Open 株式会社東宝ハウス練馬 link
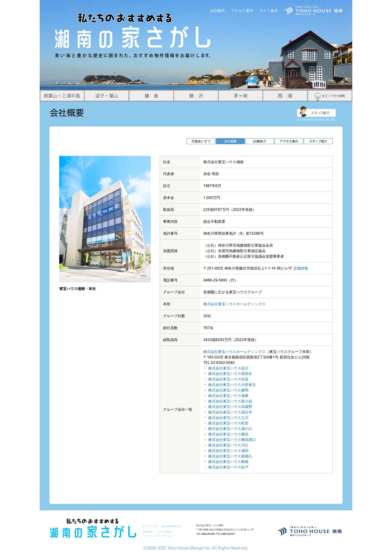The image size is (392, 558). click(228, 390)
